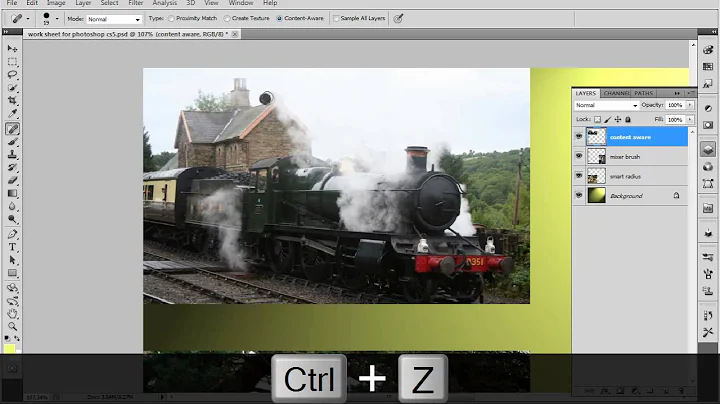Select the Quick Selection tool

pyautogui.click(x=12, y=87)
